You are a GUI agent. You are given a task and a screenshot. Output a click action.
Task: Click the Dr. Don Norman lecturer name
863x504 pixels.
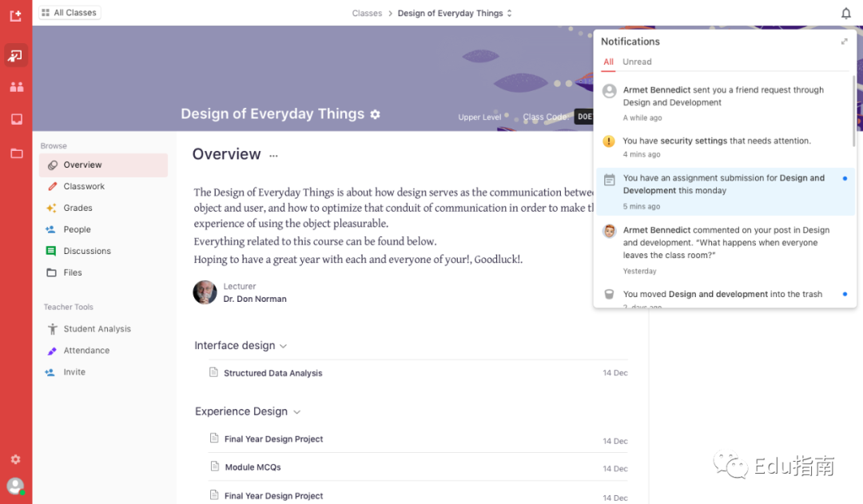[x=255, y=300]
